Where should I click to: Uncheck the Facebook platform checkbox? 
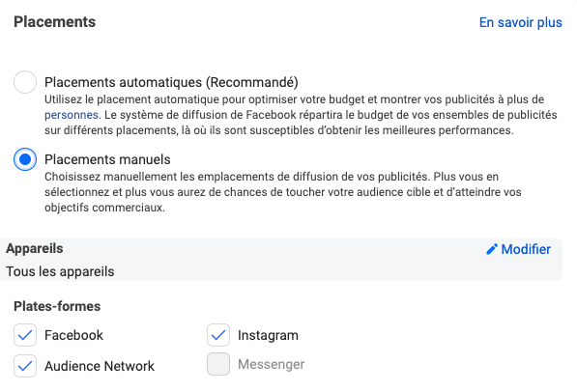(25, 335)
